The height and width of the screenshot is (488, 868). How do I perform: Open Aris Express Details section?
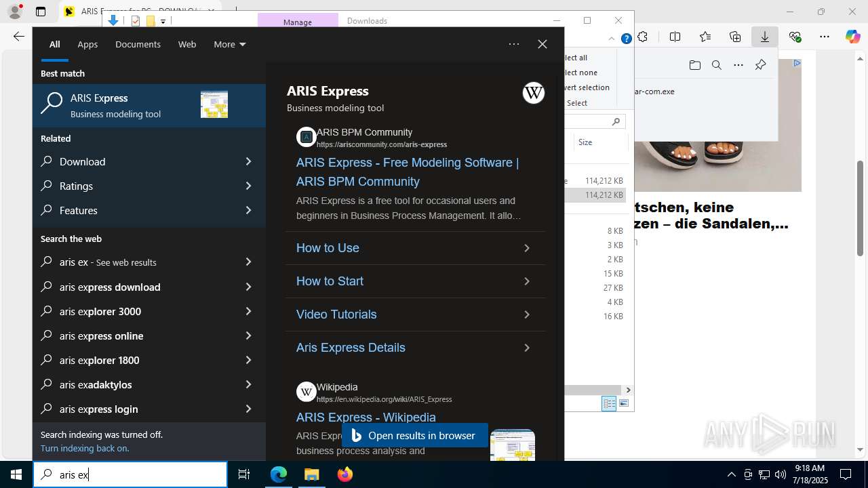(x=415, y=348)
